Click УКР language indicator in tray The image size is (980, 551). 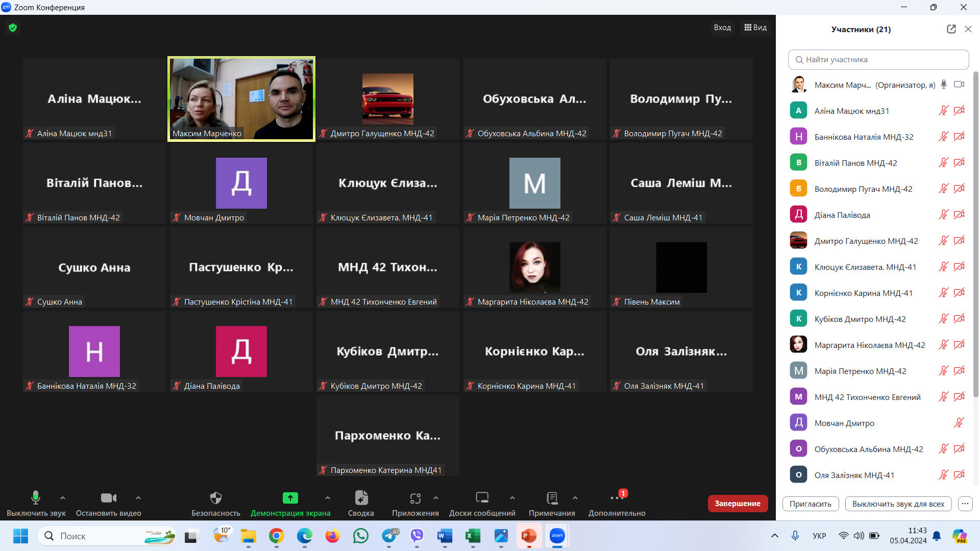pyautogui.click(x=819, y=536)
